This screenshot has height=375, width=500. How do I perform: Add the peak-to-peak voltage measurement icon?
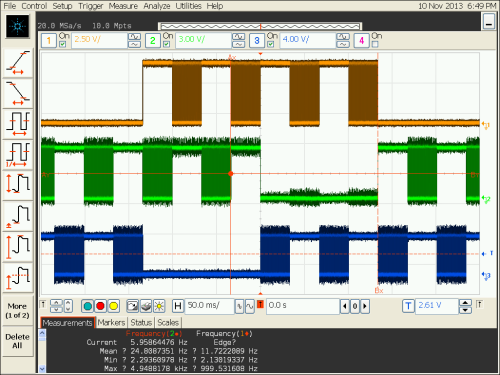tap(18, 185)
